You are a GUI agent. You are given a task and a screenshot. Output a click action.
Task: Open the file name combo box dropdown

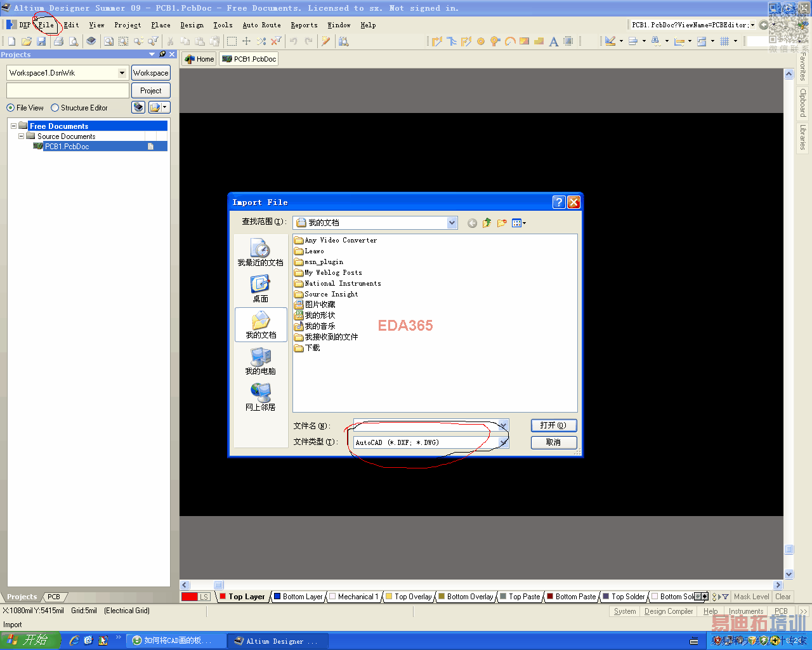(x=503, y=425)
